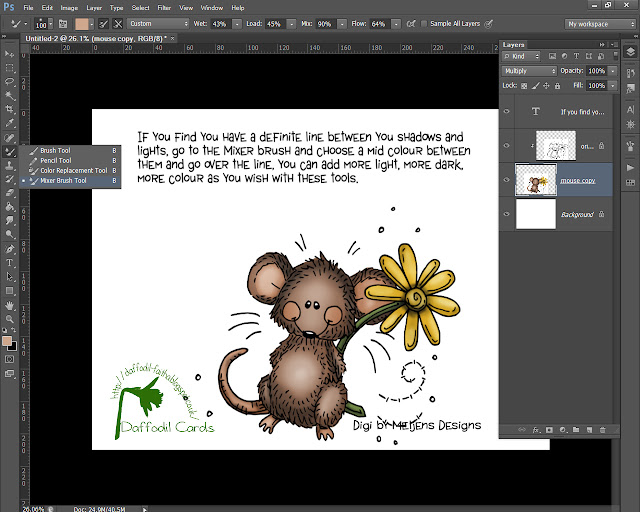Enable Sample All Layers checkbox
The width and height of the screenshot is (640, 512).
[424, 24]
